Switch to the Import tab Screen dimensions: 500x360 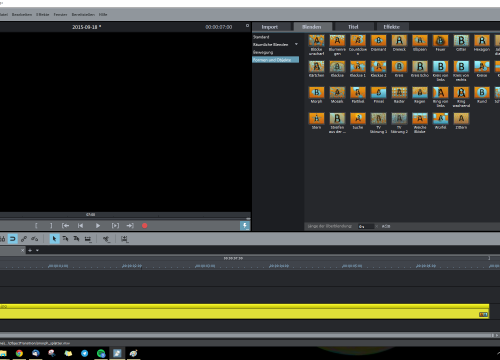point(270,27)
